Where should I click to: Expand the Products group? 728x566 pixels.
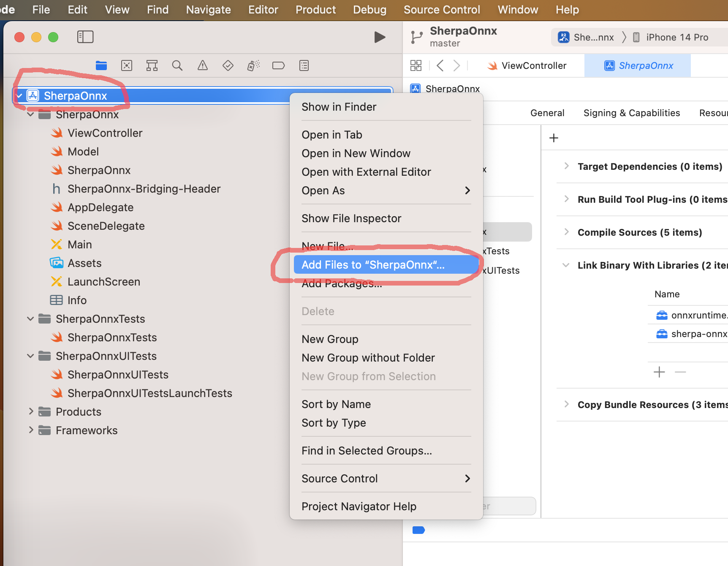(30, 412)
